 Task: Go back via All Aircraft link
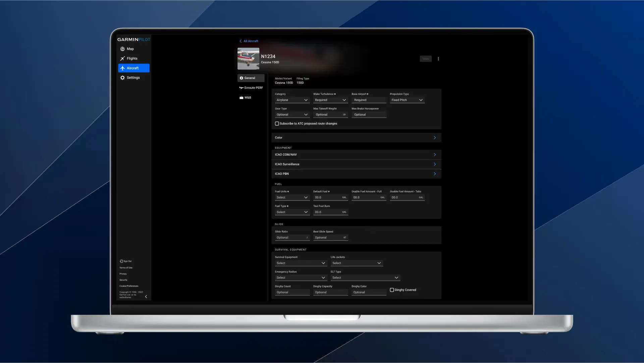251,41
